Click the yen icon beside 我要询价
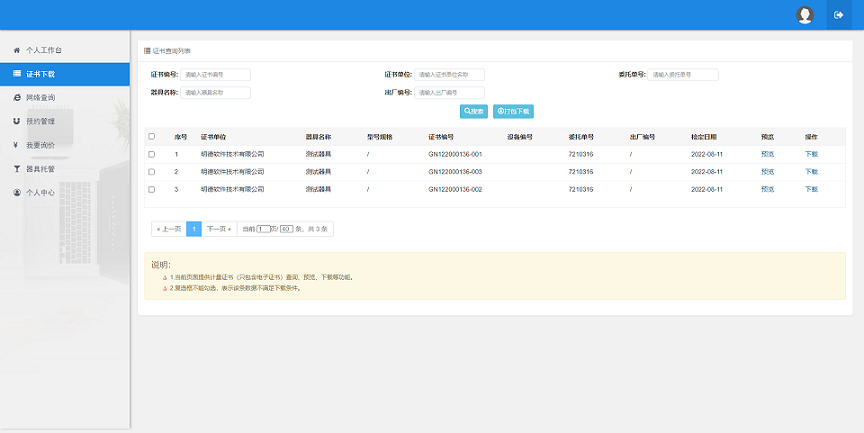The height and width of the screenshot is (433, 864). tap(17, 145)
